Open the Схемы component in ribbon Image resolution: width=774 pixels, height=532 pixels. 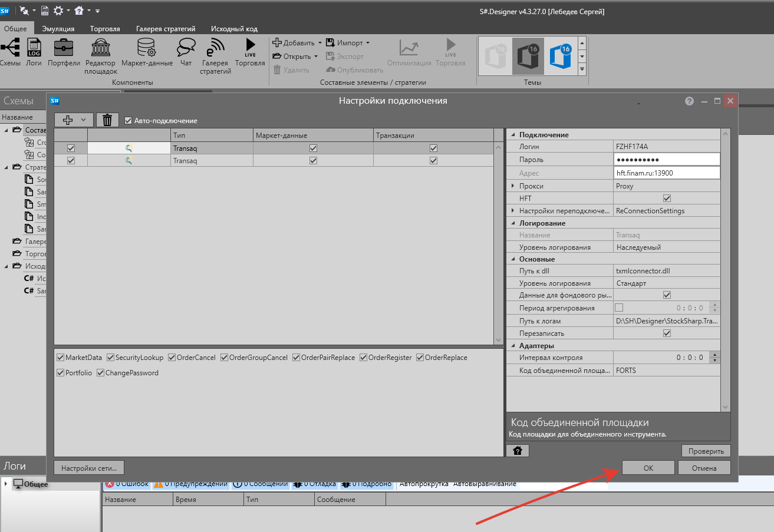[x=10, y=52]
